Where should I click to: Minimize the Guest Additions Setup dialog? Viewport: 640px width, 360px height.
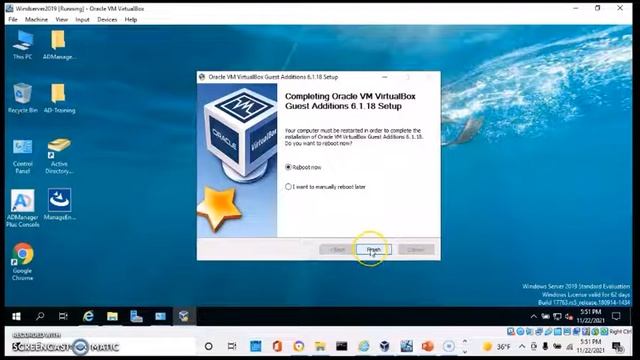384,77
